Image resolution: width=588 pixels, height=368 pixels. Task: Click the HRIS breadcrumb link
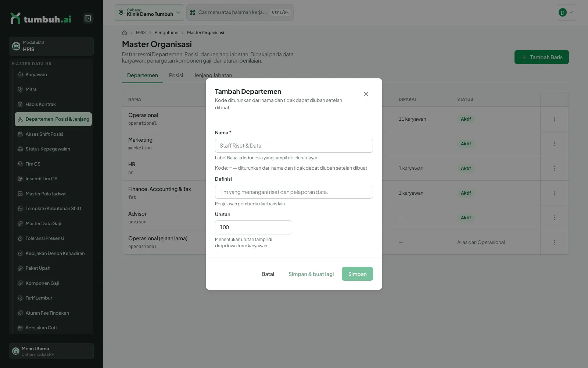[x=141, y=33]
